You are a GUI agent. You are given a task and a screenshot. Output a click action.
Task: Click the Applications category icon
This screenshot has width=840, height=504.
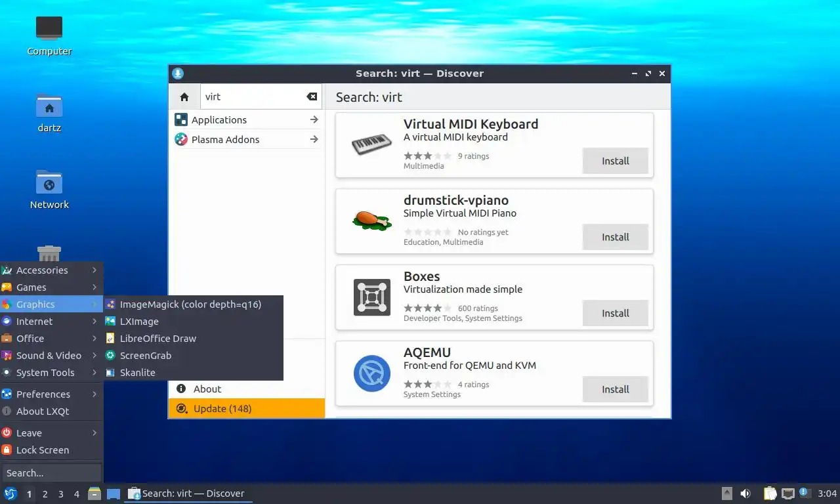pos(181,119)
